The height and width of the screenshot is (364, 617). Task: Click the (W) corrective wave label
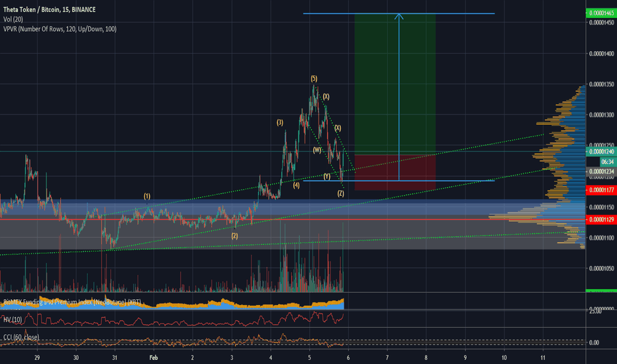click(317, 150)
